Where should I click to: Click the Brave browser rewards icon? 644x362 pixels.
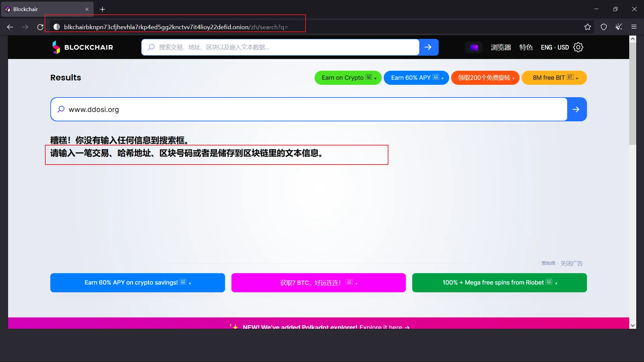[x=619, y=27]
